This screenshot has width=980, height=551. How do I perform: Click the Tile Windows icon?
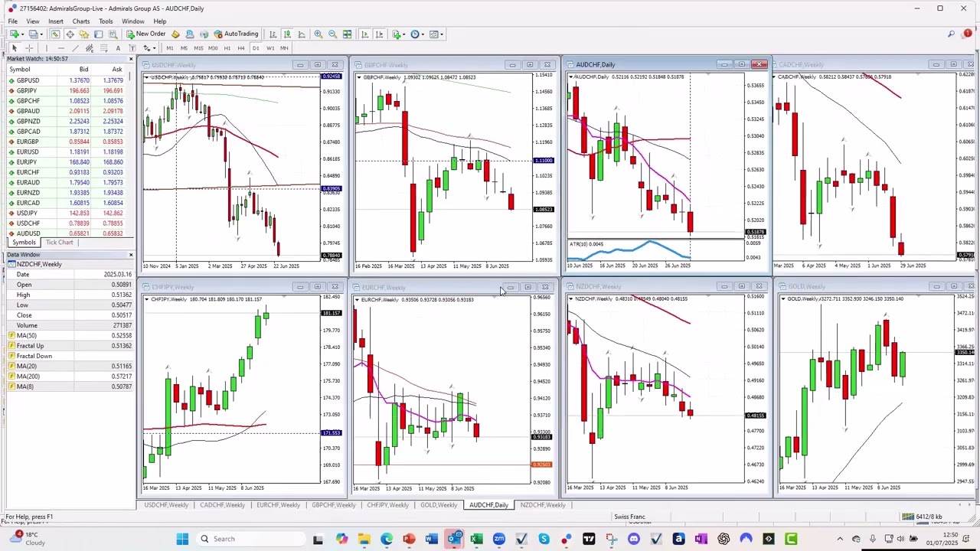coord(347,34)
